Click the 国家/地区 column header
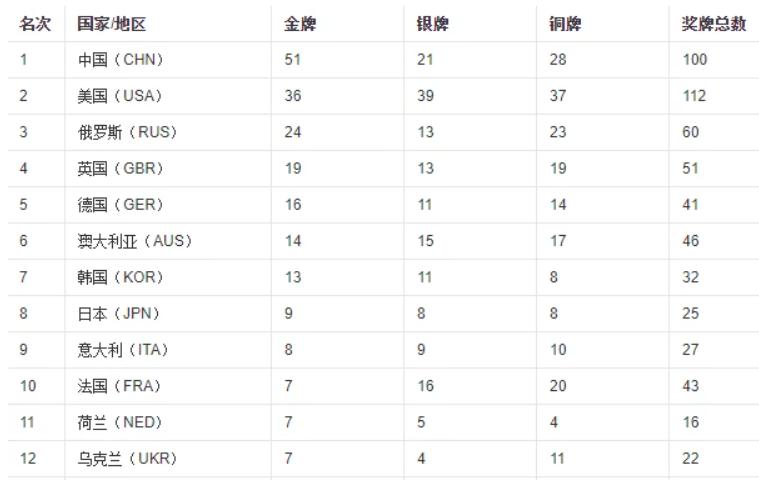The image size is (759, 481). point(112,24)
